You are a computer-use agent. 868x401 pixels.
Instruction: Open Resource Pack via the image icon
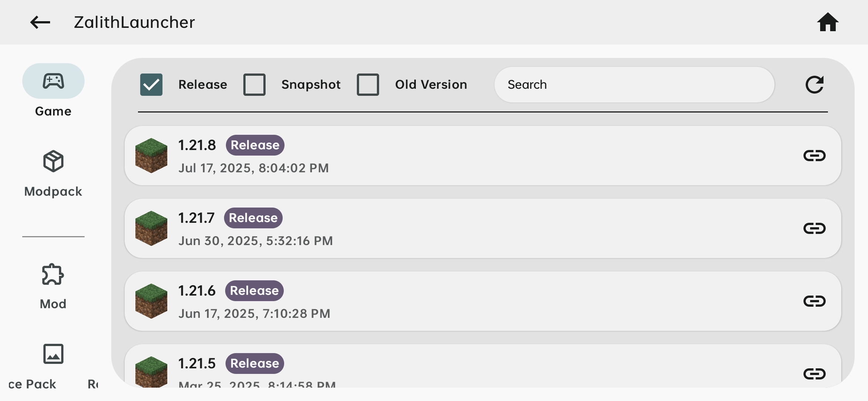[x=53, y=353]
